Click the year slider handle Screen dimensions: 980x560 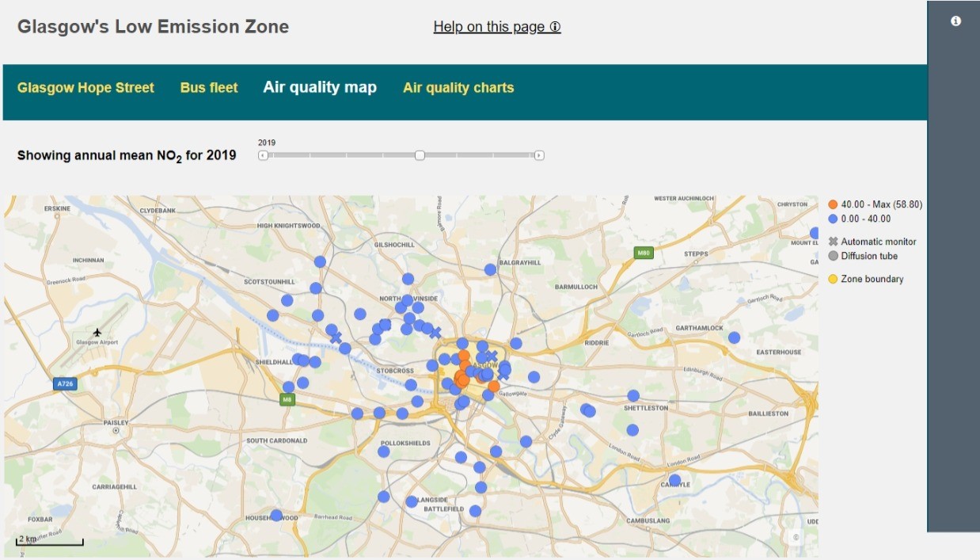click(x=420, y=155)
